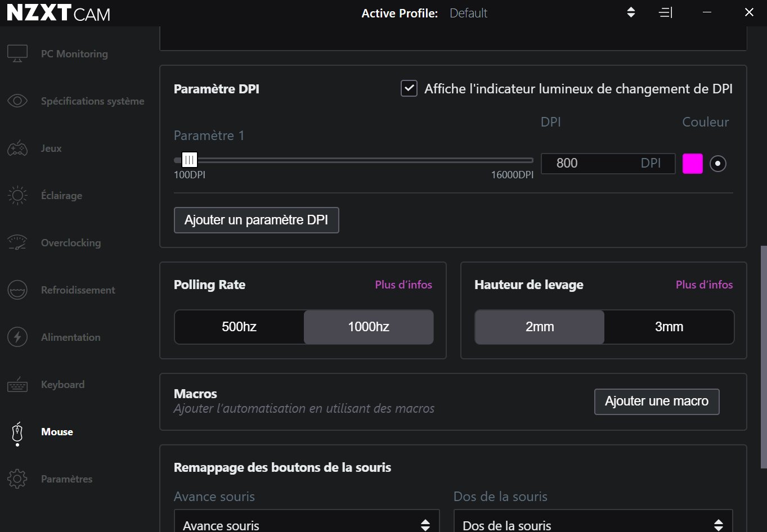Screen dimensions: 767x532
Task: Click the Overclocking gauge icon
Action: coord(17,243)
